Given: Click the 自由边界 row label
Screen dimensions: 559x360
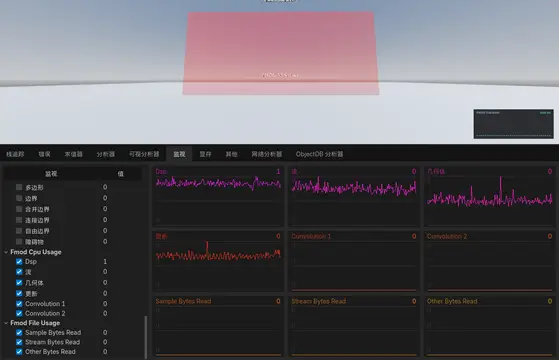Looking at the screenshot, I should coord(37,231).
